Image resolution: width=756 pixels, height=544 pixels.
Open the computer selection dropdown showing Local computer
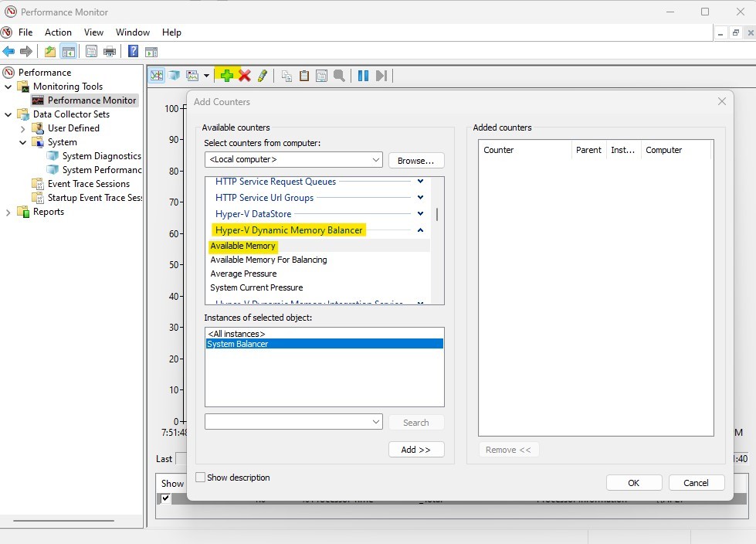tap(378, 160)
